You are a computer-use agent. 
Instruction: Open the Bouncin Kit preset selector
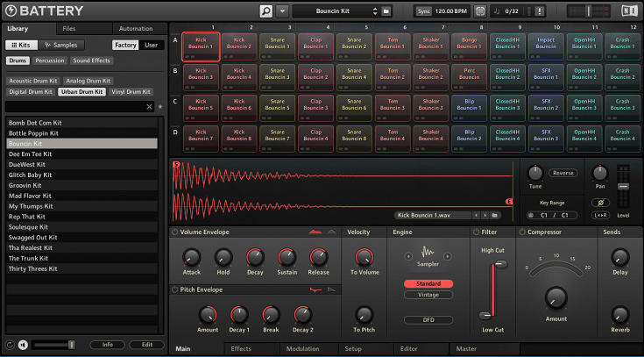pyautogui.click(x=332, y=11)
